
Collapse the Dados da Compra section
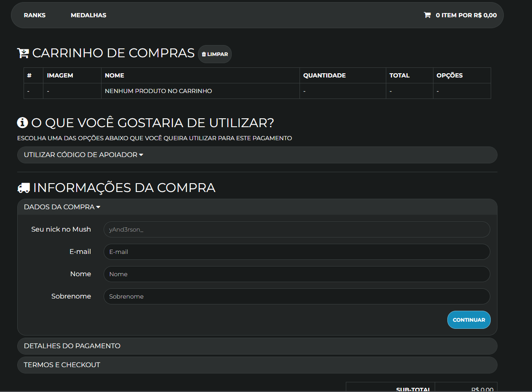257,207
